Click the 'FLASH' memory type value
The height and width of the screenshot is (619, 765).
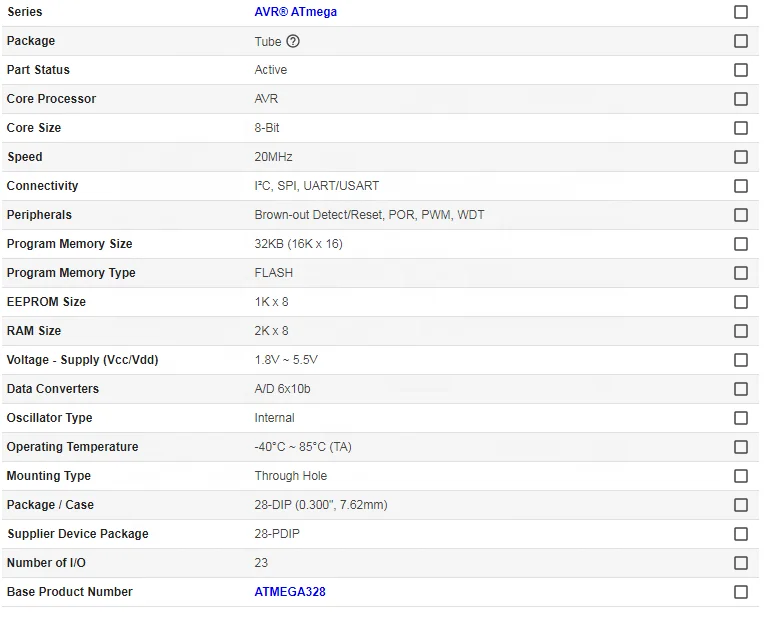click(x=273, y=273)
